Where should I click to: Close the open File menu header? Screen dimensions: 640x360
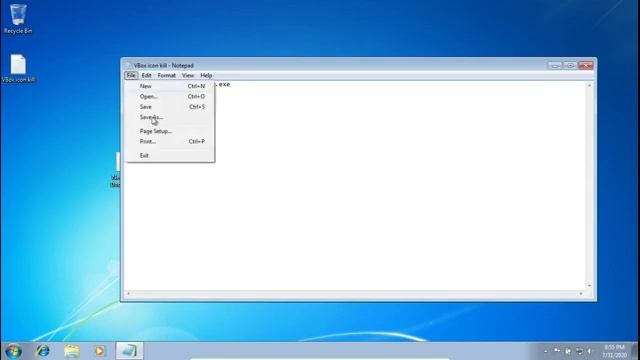131,76
